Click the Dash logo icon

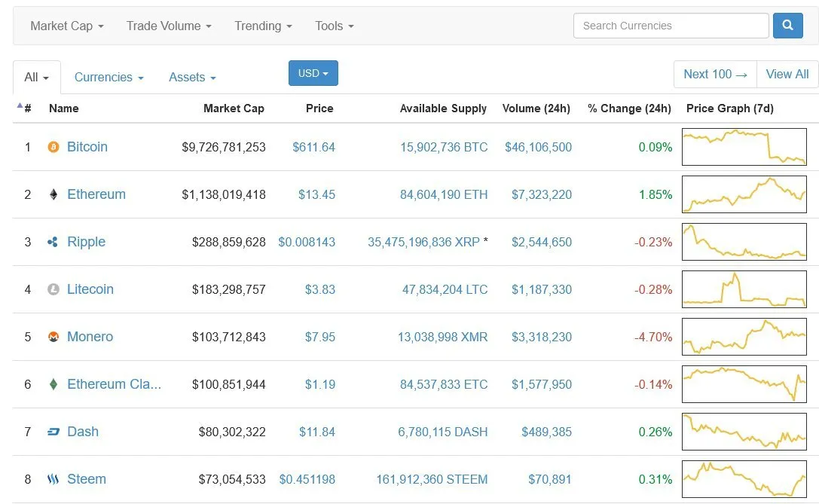(53, 432)
